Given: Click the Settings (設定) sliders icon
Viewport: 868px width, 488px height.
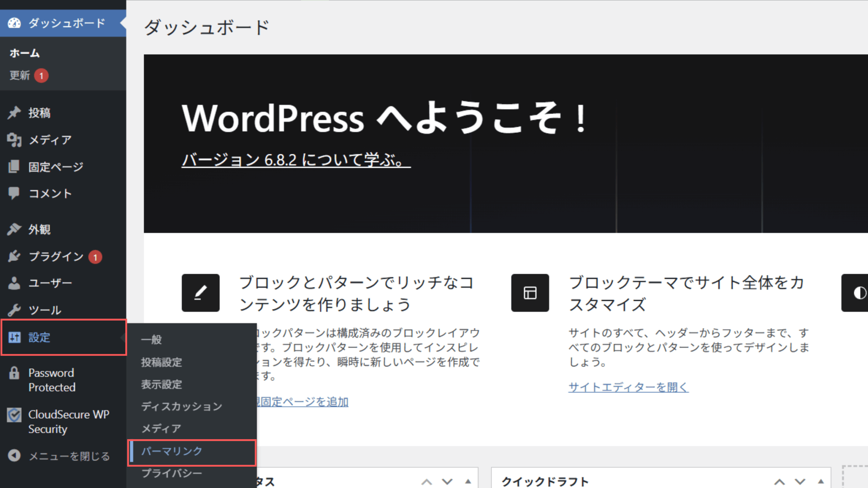Looking at the screenshot, I should tap(15, 338).
